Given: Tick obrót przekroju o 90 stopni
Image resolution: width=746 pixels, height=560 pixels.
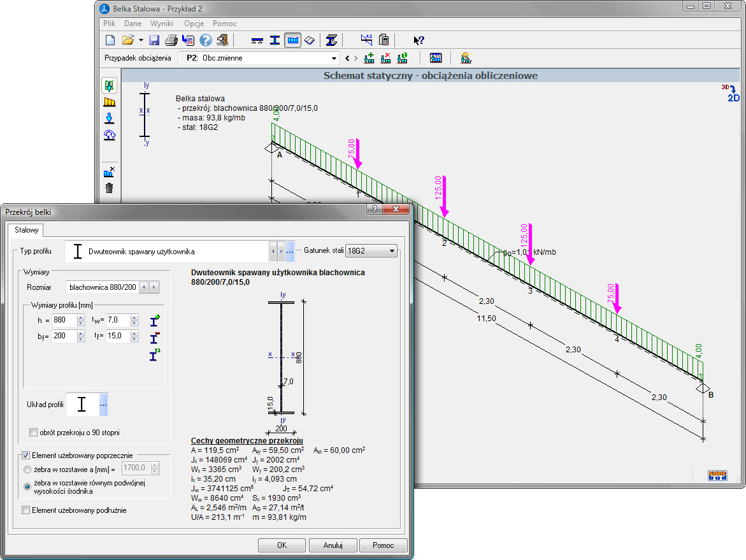Looking at the screenshot, I should click(x=34, y=433).
